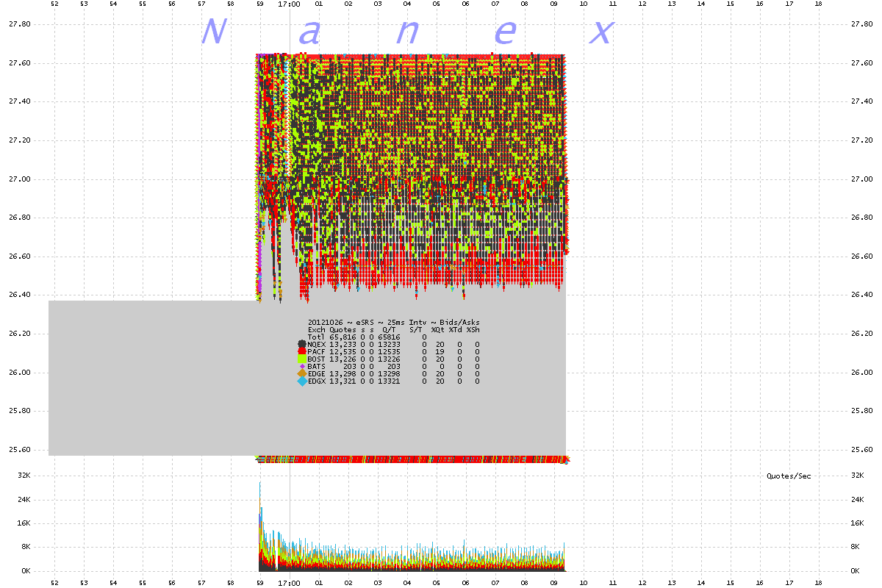Click the lime green BOST legend square
This screenshot has width=882, height=588.
[x=302, y=359]
